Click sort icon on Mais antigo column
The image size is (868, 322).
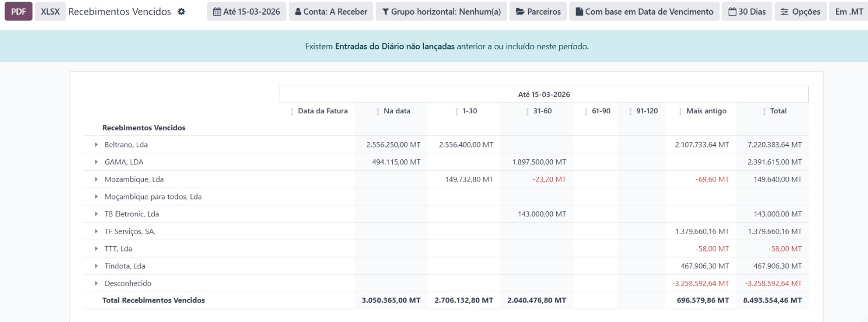pos(680,111)
